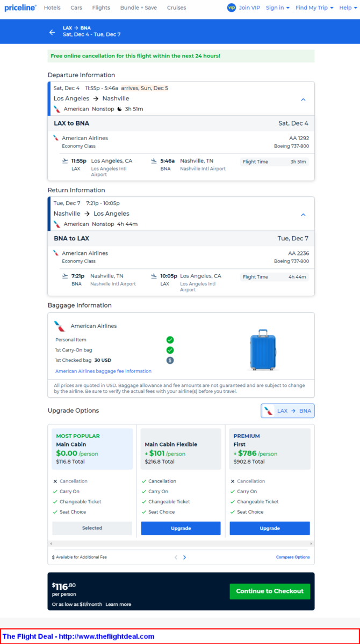Select the Premium First fare card

270,449
